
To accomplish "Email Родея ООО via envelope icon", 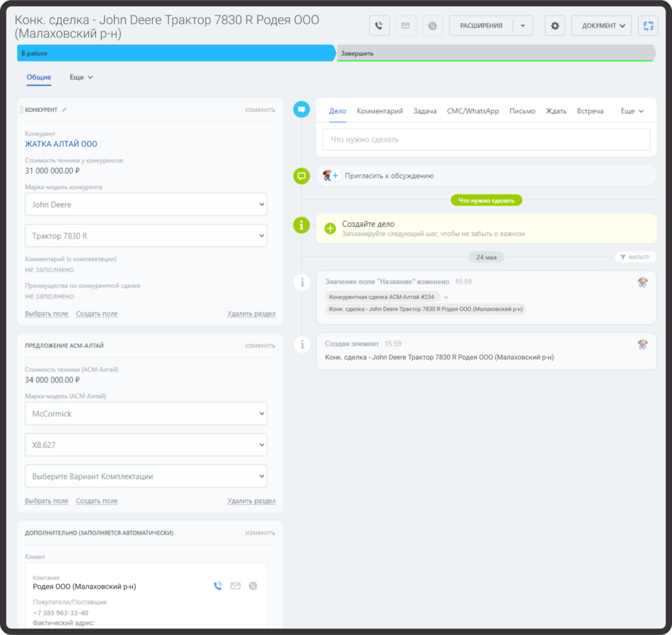I will [x=236, y=586].
